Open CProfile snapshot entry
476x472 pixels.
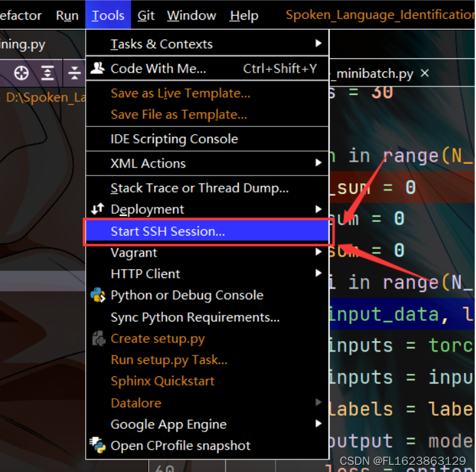[x=208, y=446]
